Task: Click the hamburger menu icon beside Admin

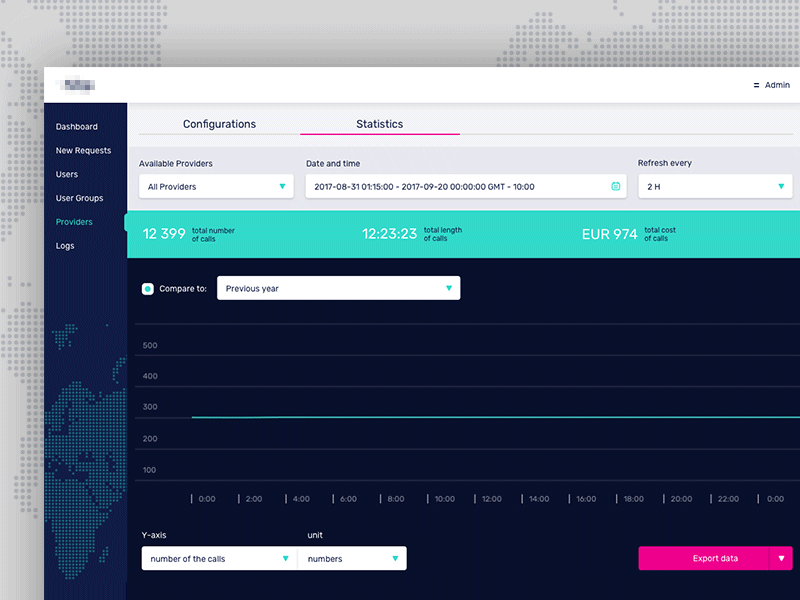Action: (758, 85)
